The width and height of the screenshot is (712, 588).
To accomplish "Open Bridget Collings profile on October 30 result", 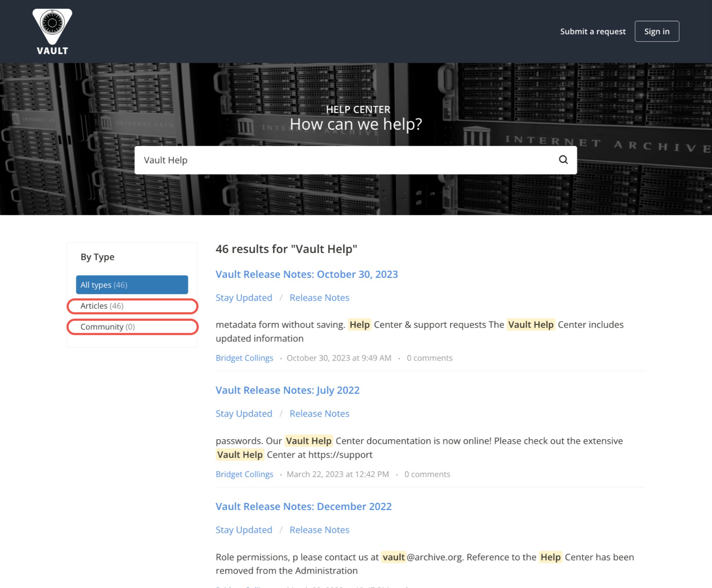I will (244, 358).
